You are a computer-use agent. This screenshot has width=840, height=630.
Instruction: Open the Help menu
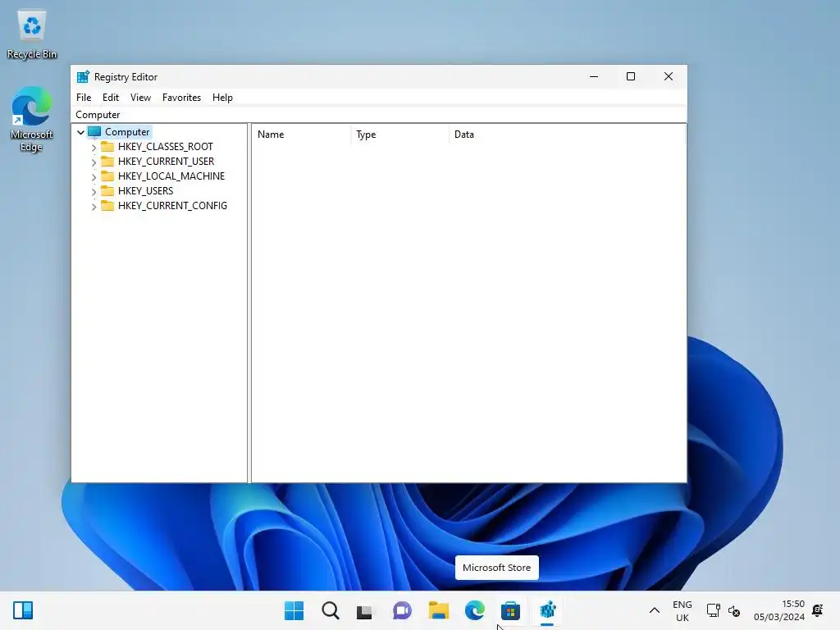click(x=222, y=98)
